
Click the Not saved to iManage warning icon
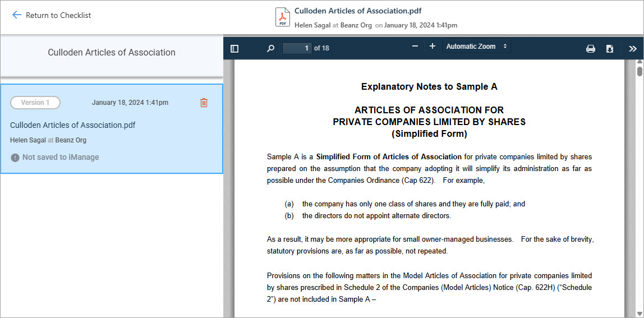(x=15, y=158)
